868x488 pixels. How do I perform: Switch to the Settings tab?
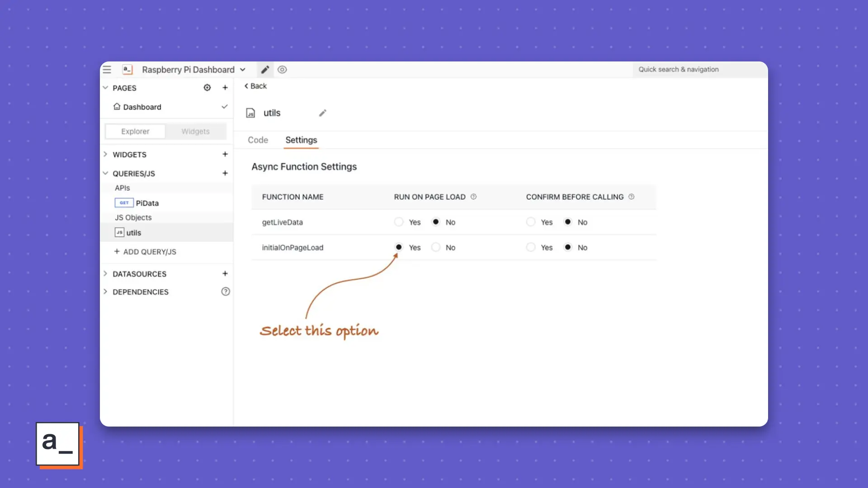[x=301, y=140]
